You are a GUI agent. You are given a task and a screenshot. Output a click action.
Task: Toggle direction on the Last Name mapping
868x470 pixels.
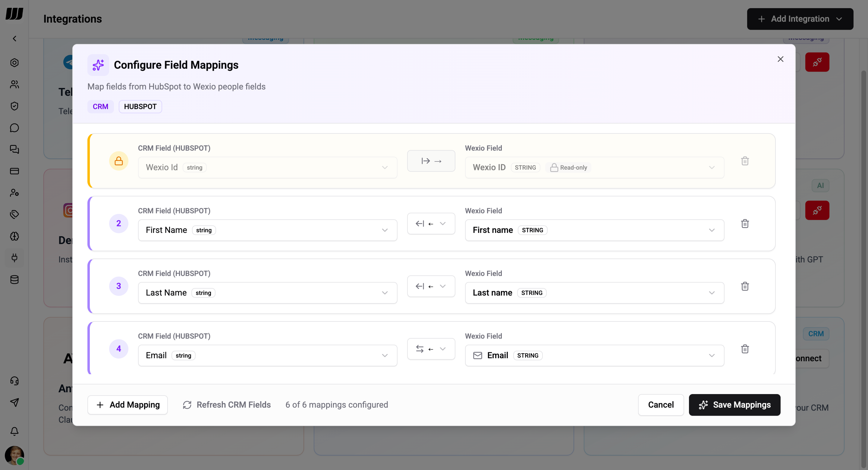point(431,286)
